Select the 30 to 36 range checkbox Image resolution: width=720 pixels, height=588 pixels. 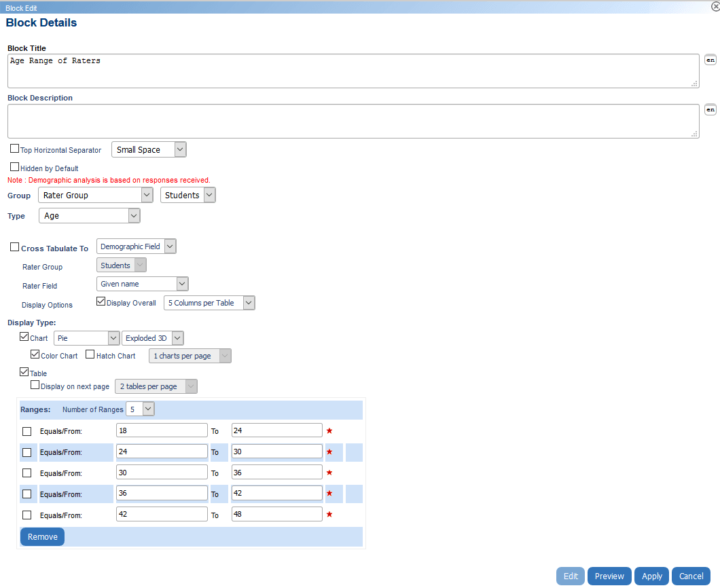point(27,473)
